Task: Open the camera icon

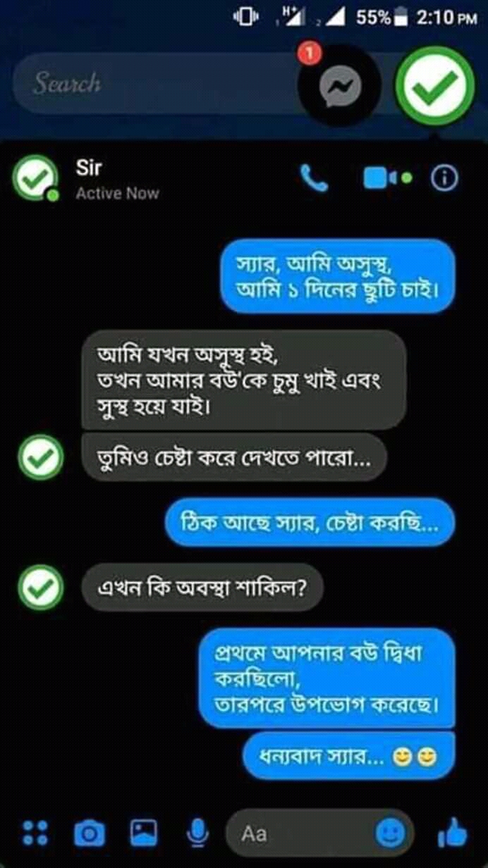Action: click(x=90, y=834)
